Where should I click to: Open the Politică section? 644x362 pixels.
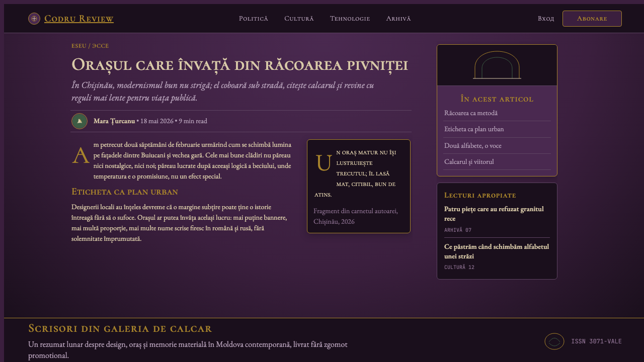pyautogui.click(x=254, y=19)
